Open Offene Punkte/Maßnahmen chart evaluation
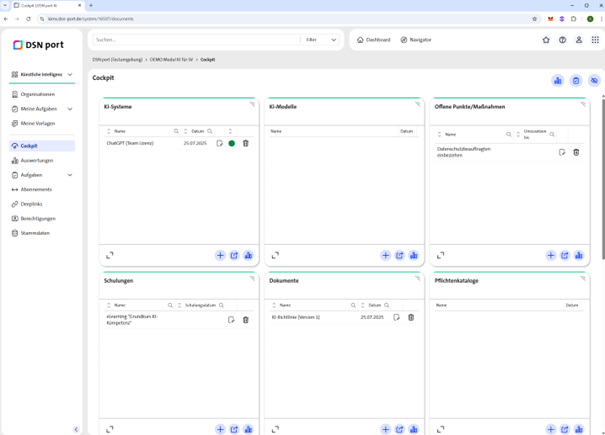 pyautogui.click(x=579, y=255)
